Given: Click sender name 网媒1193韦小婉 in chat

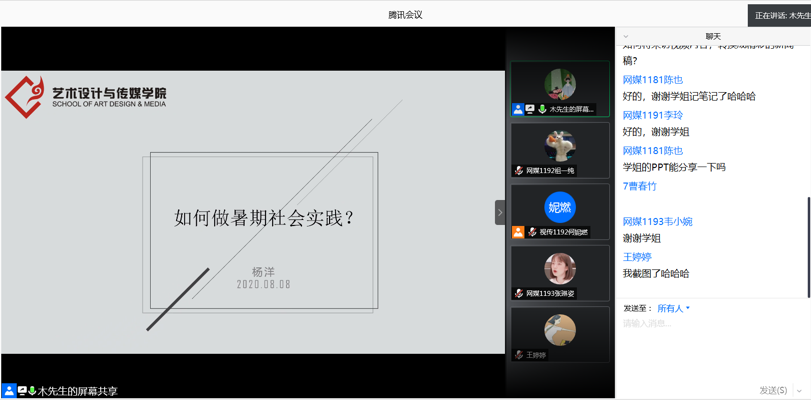Looking at the screenshot, I should (657, 221).
